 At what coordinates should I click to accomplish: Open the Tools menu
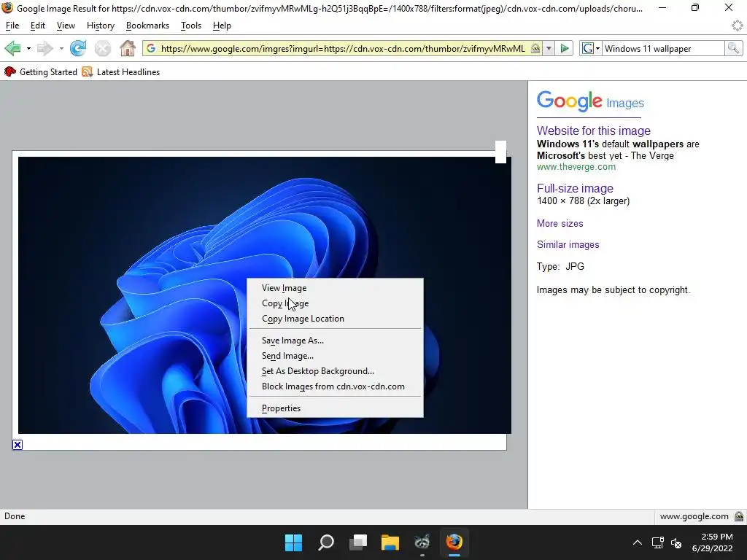[191, 26]
